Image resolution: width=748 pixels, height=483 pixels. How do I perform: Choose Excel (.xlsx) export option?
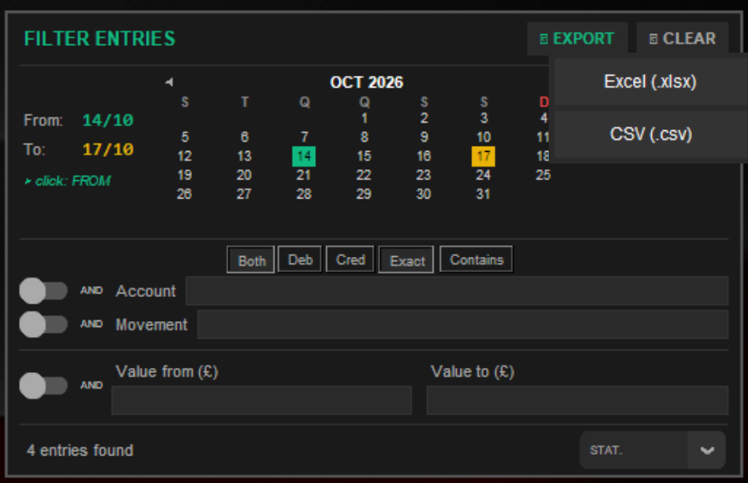[650, 82]
